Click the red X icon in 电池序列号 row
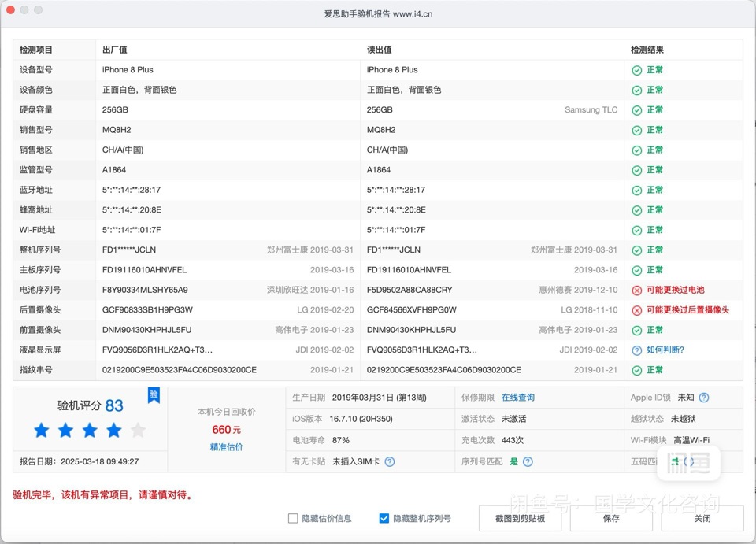756x544 pixels. click(636, 291)
